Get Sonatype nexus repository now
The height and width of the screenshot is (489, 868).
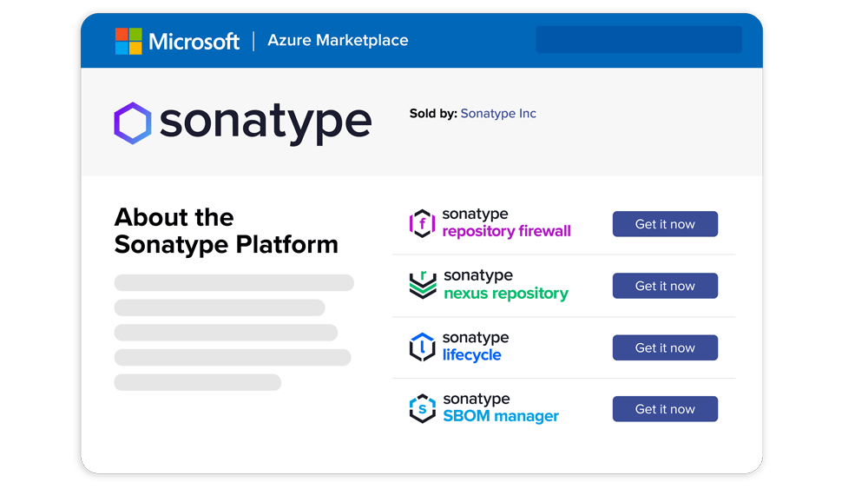click(665, 286)
